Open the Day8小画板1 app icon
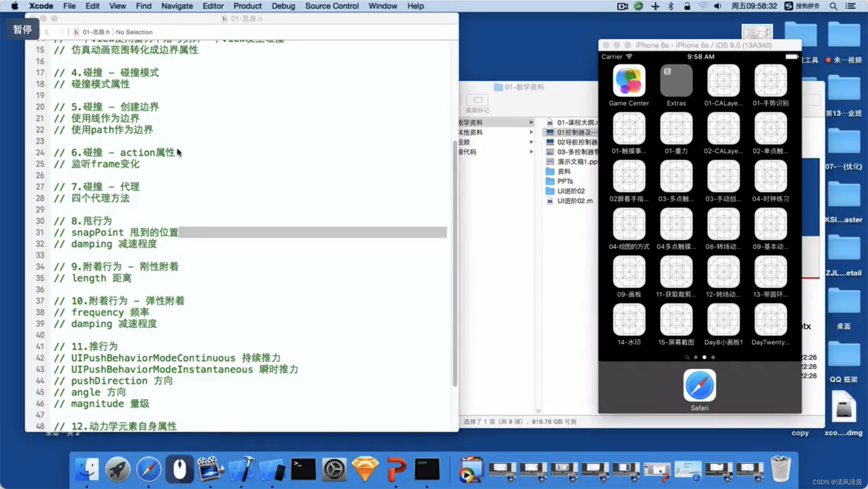The height and width of the screenshot is (489, 868). pos(723,319)
